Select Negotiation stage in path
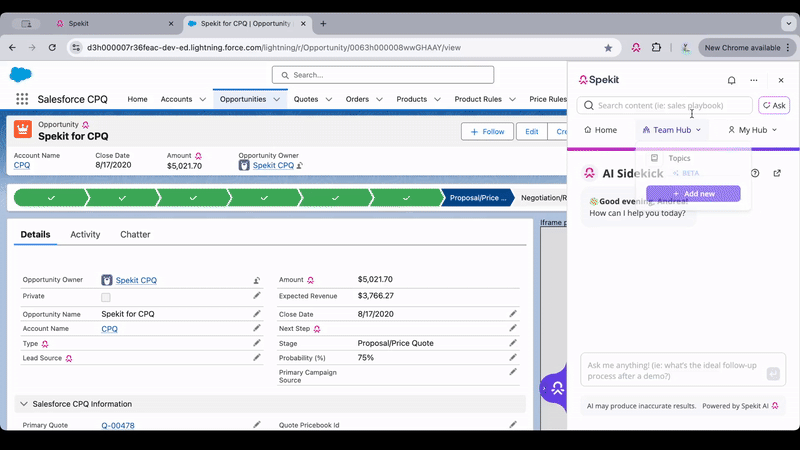800x450 pixels. pyautogui.click(x=542, y=198)
